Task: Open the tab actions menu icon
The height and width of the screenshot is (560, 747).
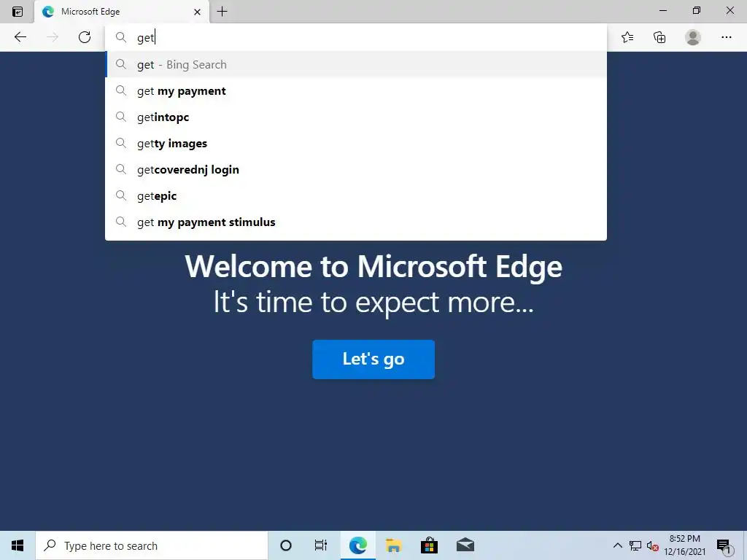Action: 18,12
